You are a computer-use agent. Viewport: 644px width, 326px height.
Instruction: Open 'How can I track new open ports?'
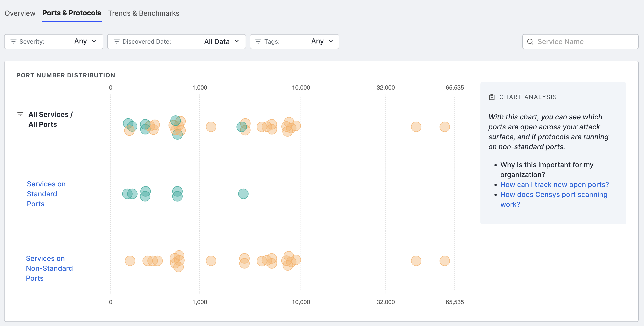(x=554, y=185)
